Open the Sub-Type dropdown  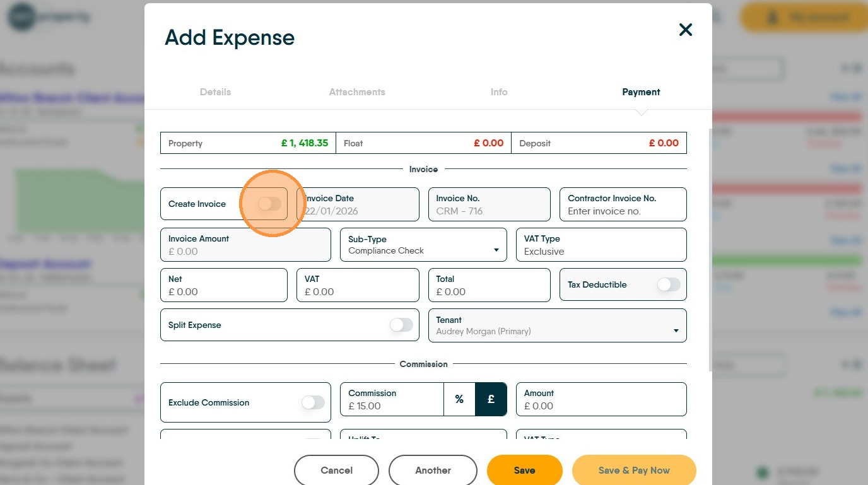click(x=423, y=245)
